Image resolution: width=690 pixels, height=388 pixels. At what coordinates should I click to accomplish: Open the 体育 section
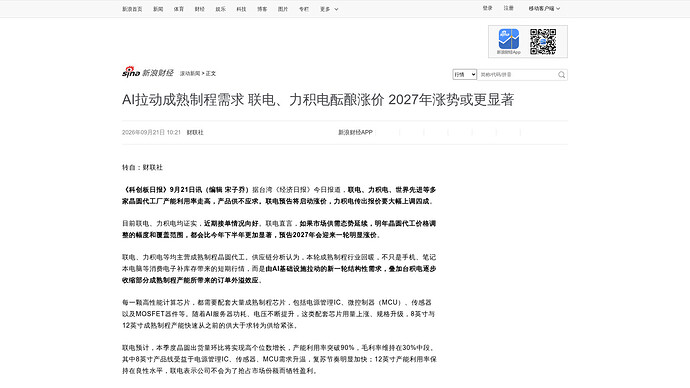pyautogui.click(x=179, y=9)
